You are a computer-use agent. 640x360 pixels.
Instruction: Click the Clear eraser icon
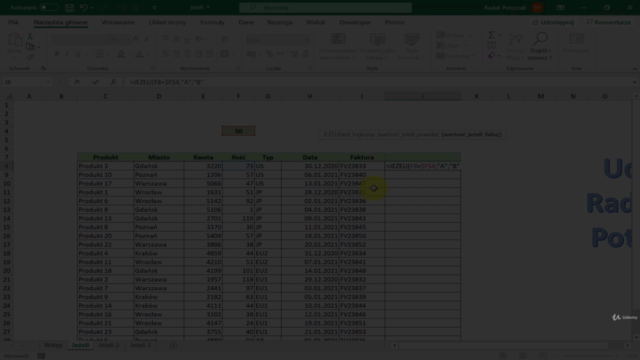[491, 55]
